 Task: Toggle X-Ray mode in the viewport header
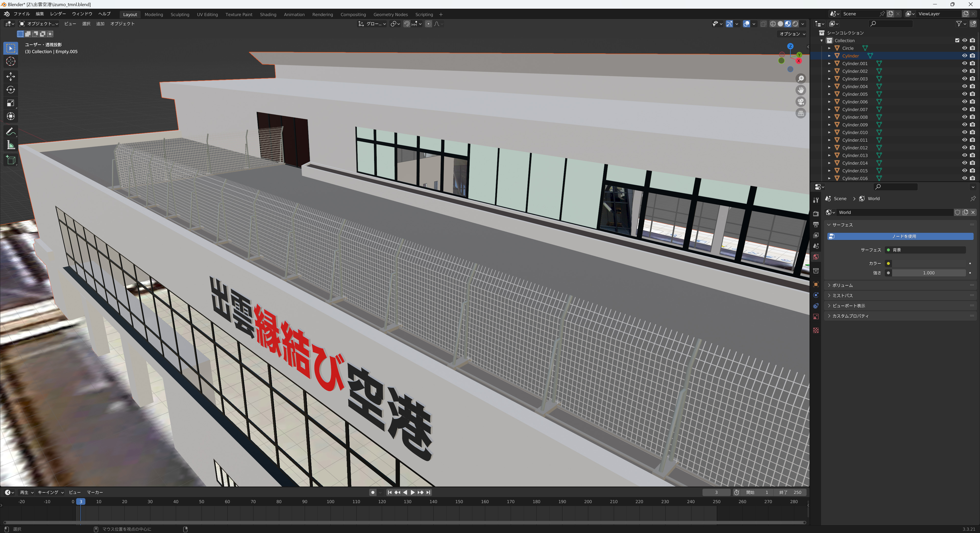763,23
